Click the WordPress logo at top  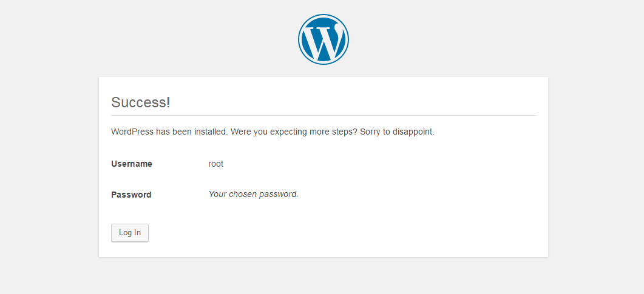(x=324, y=39)
